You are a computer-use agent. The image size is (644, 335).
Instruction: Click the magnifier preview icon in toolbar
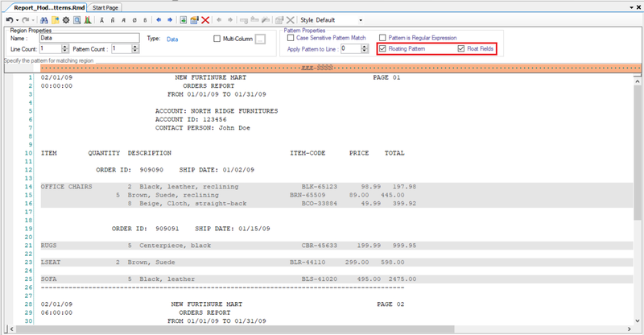click(76, 19)
